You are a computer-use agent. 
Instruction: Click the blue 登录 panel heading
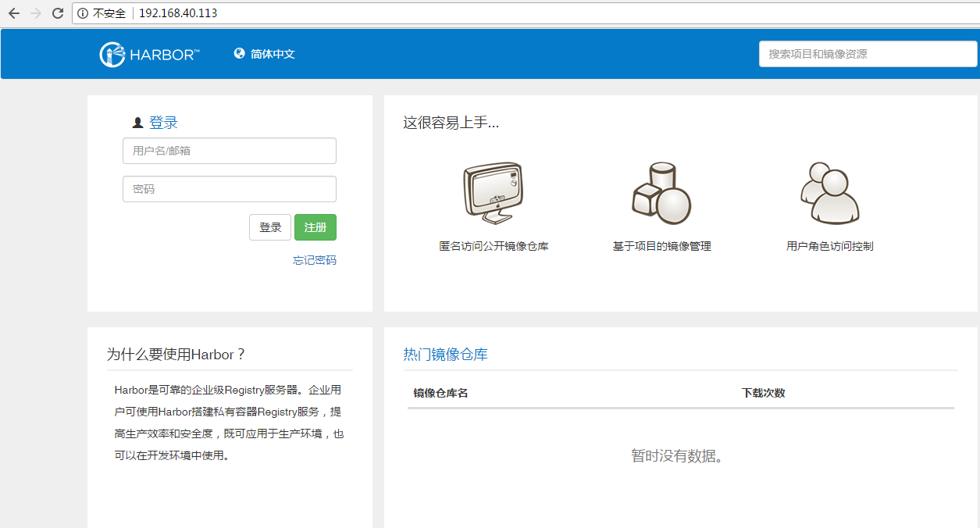pos(163,123)
